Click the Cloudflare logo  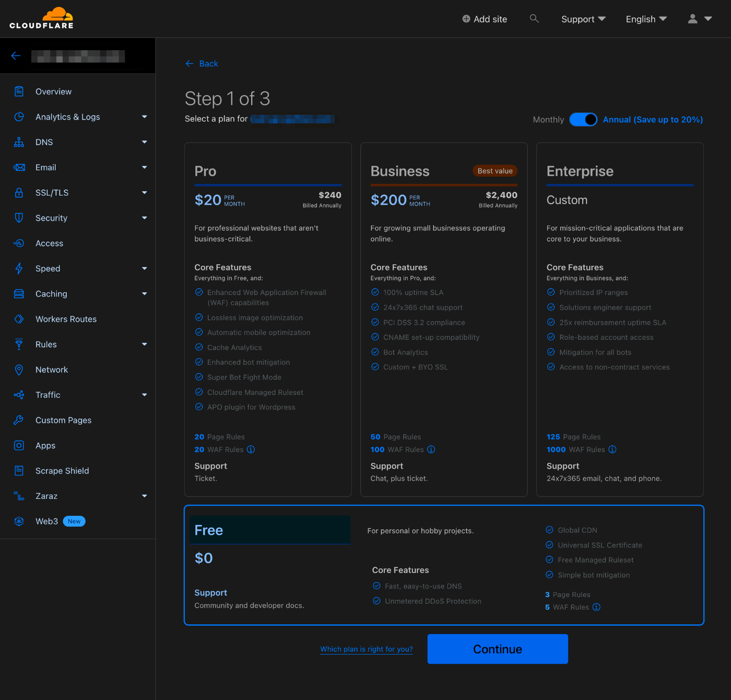click(x=41, y=18)
